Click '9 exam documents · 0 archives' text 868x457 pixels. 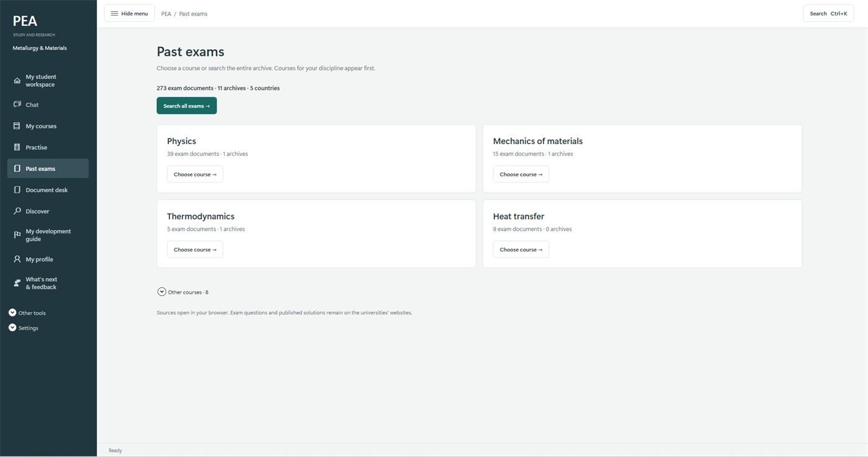[x=532, y=229]
